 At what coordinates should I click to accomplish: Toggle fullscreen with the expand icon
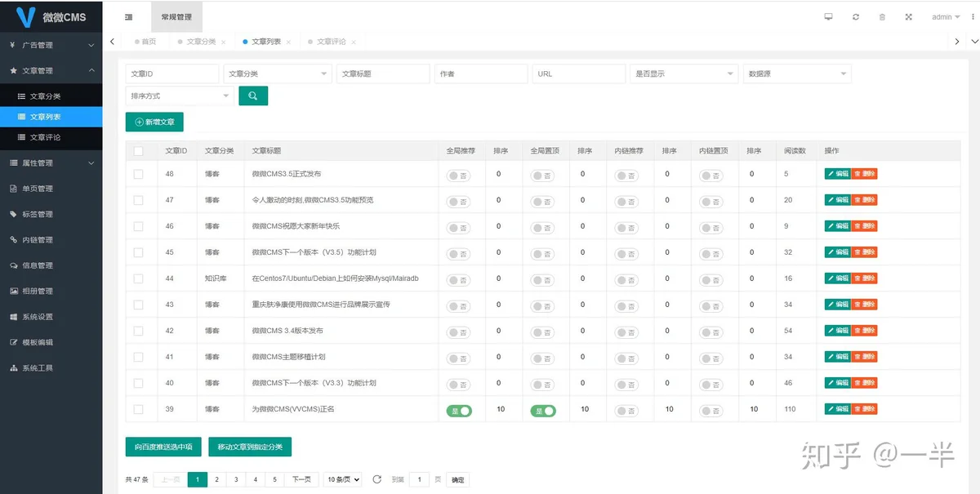pyautogui.click(x=908, y=16)
